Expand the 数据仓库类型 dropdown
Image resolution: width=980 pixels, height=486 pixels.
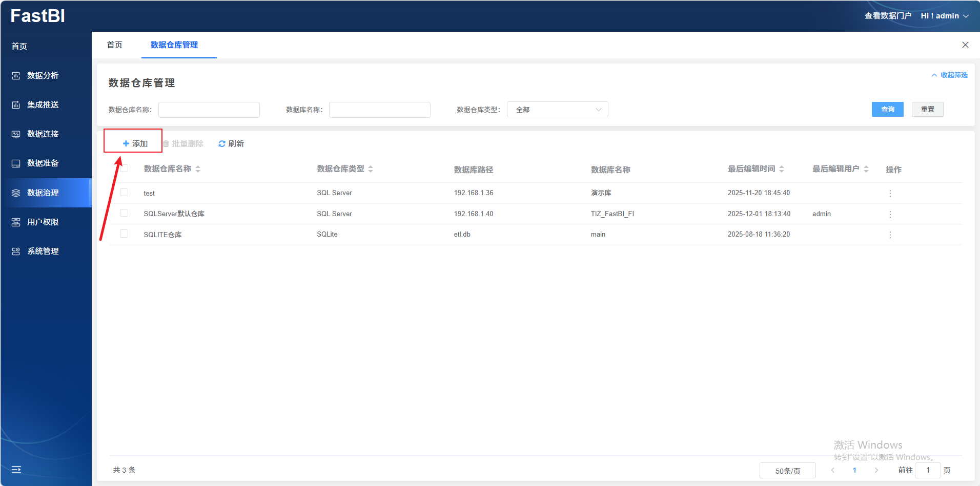(557, 110)
